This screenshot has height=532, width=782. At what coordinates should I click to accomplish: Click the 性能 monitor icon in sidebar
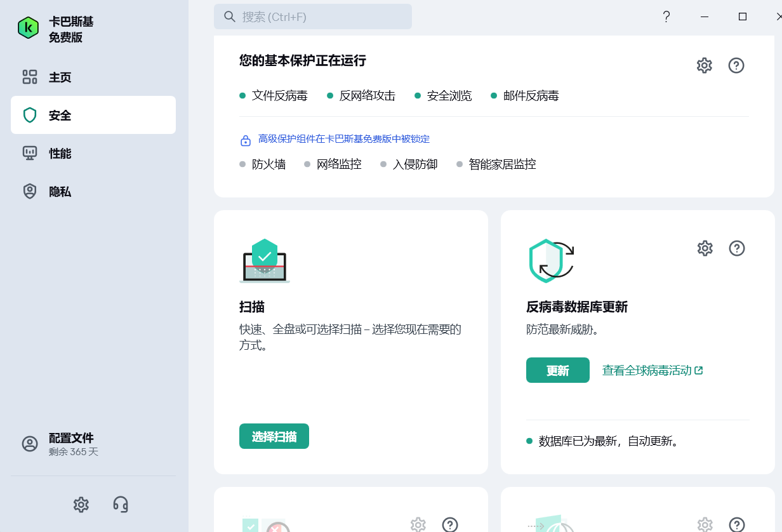[x=30, y=153]
